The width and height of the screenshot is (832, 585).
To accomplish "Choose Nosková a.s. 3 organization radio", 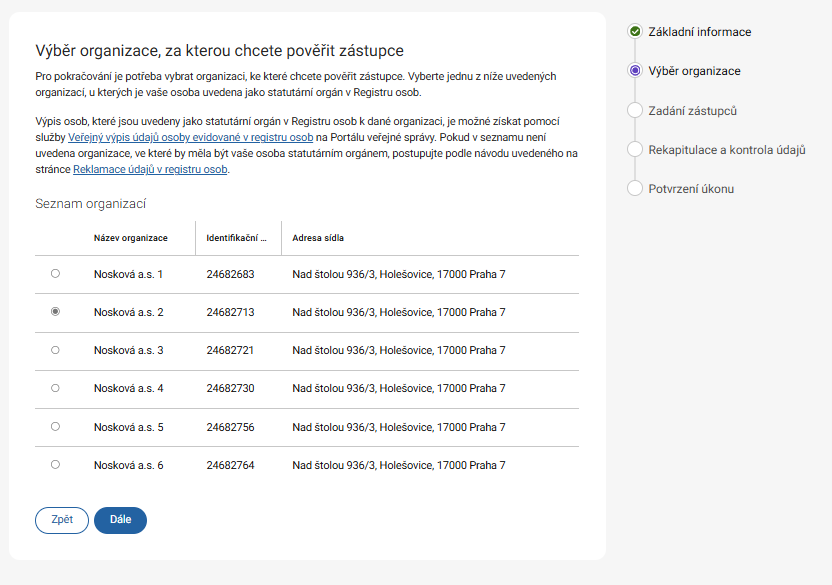I will coord(55,350).
